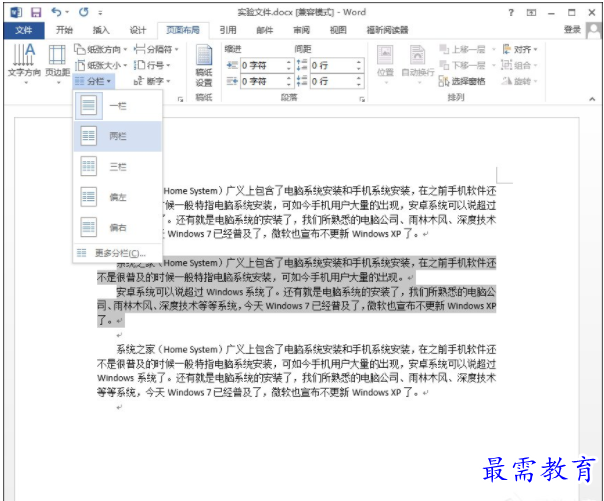This screenshot has height=501, width=604.
Task: Click the spacing before input field
Action: click(332, 65)
